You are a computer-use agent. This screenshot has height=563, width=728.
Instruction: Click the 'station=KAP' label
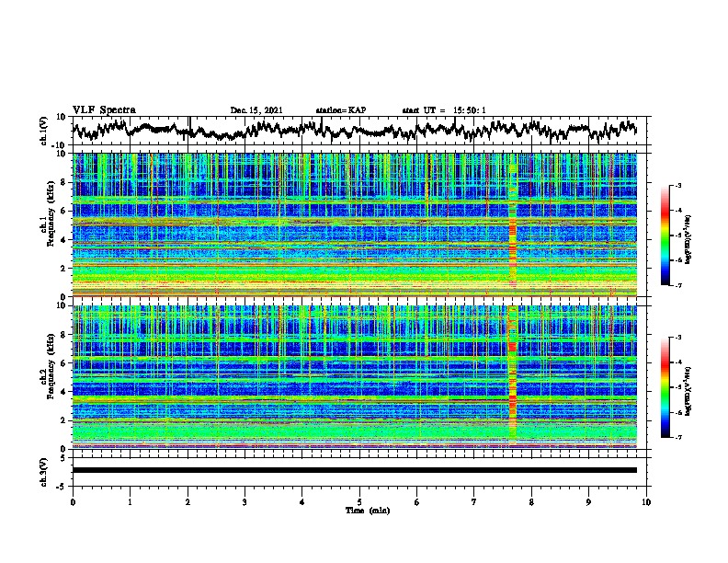pos(341,110)
